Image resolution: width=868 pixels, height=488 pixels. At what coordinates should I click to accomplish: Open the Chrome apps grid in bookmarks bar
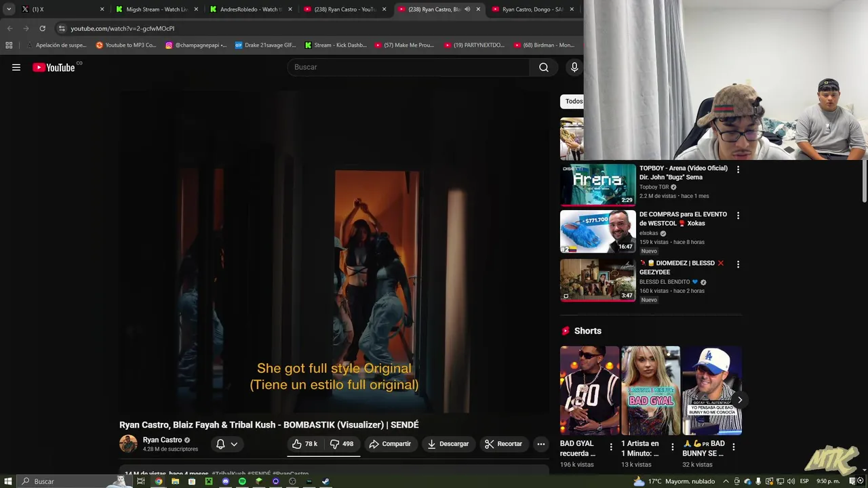point(9,45)
